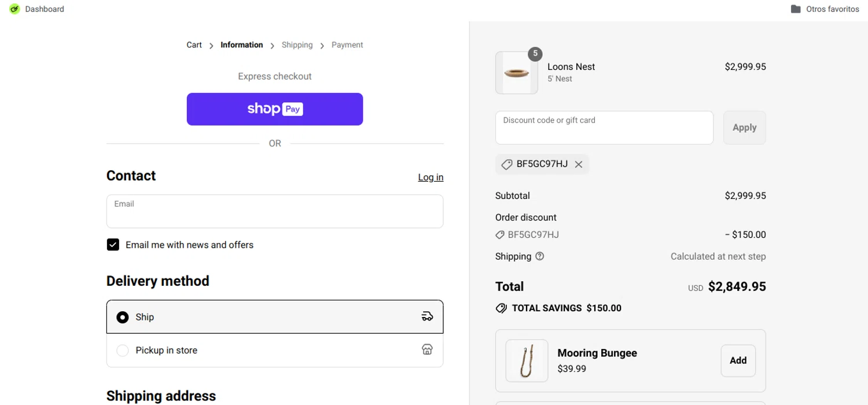Click the "Calculated at next step" text
The image size is (868, 405).
point(718,256)
